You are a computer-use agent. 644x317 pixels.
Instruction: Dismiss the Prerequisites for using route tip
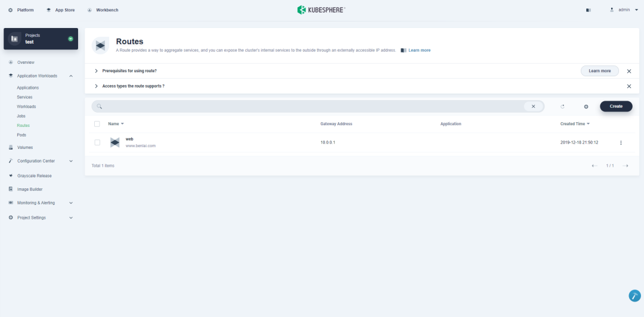[629, 71]
